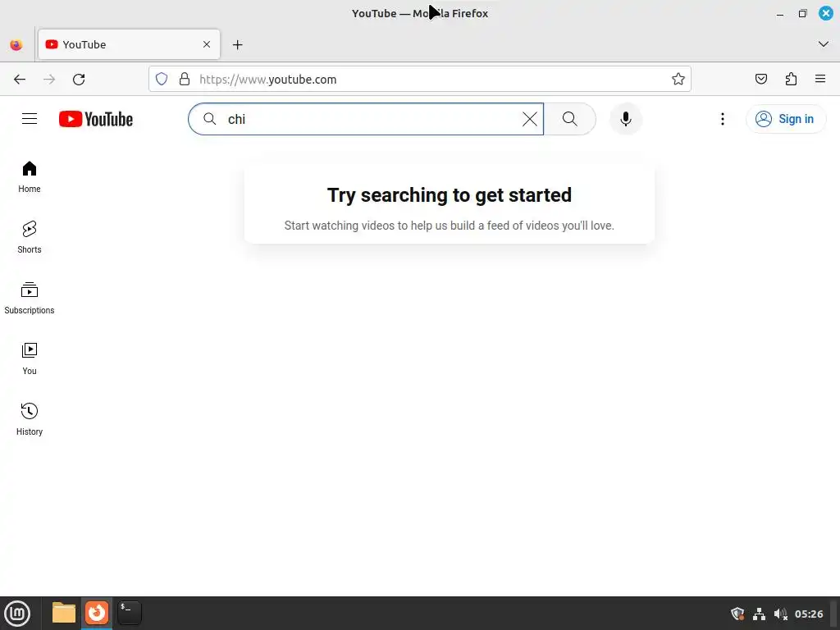
Task: Click the clock showing 05:26
Action: 809,614
